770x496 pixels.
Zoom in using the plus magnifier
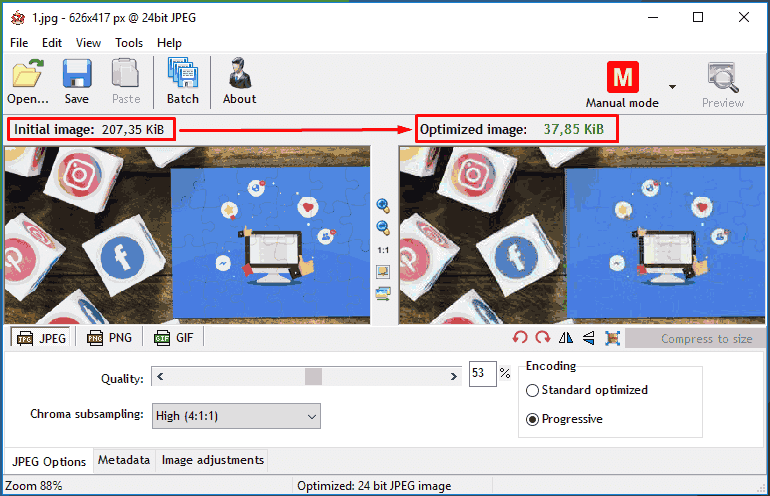(x=383, y=206)
